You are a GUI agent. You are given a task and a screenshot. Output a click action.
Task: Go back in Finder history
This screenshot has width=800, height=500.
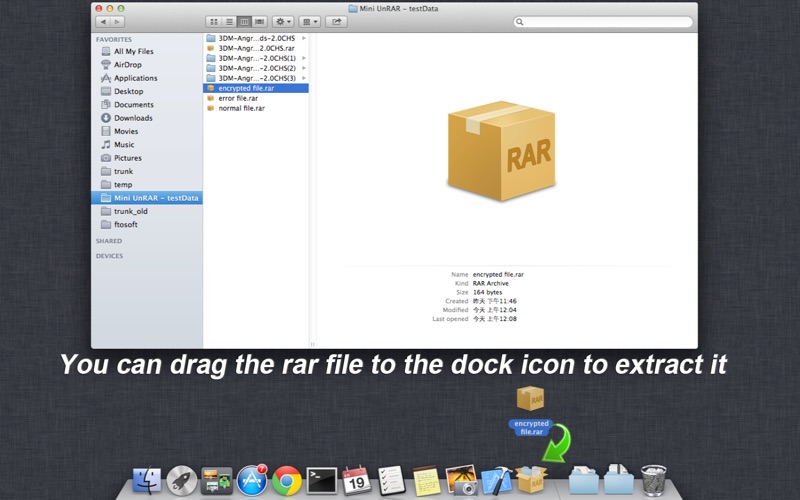104,22
